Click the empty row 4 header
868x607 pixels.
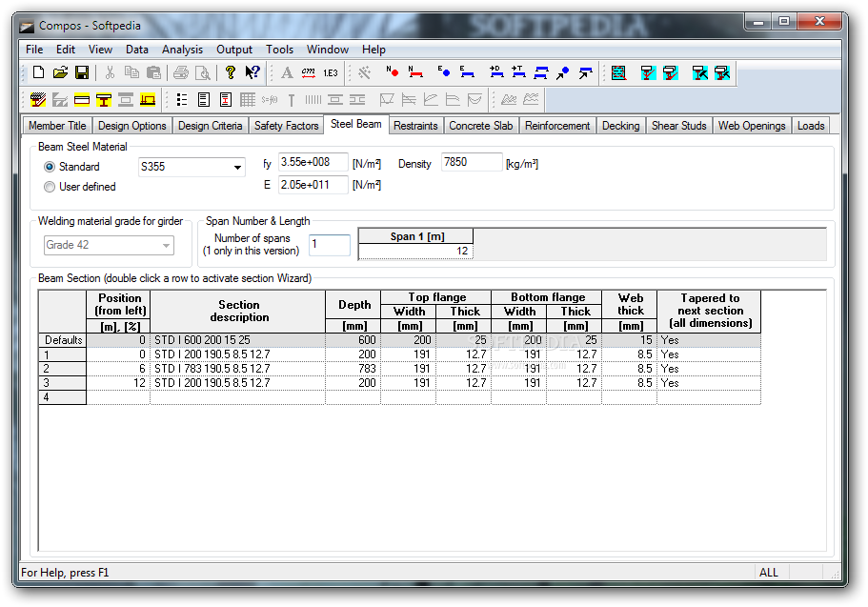tap(63, 397)
